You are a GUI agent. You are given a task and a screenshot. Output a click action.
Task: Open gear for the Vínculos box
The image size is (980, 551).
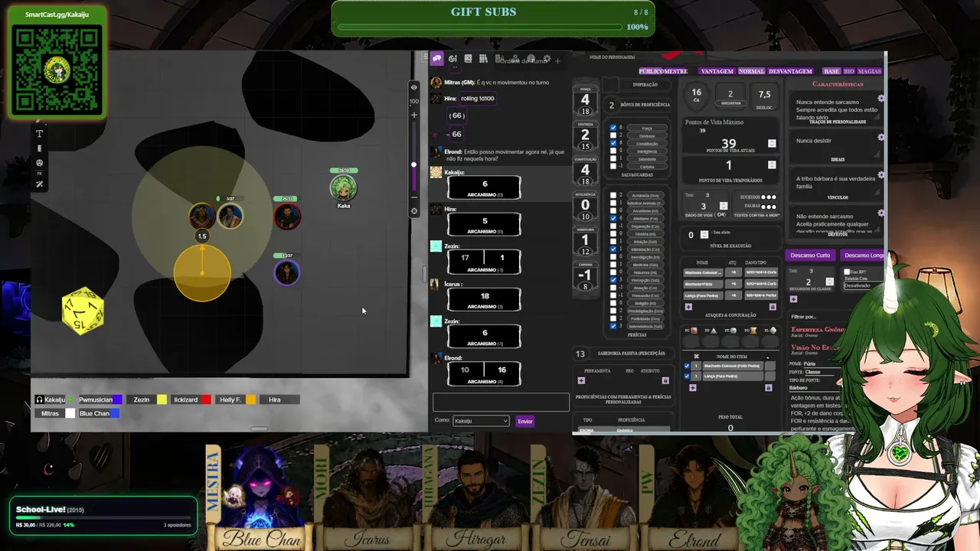click(x=881, y=175)
